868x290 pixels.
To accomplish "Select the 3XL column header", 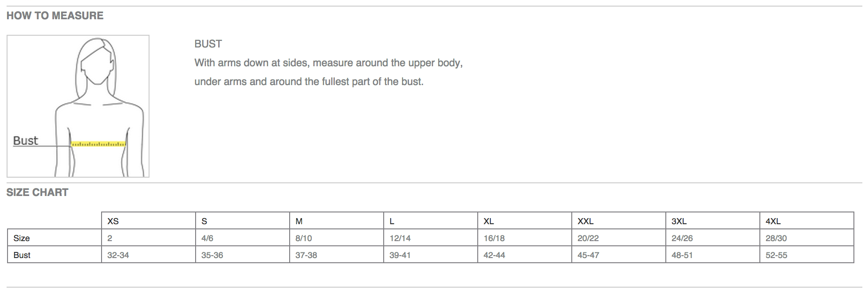I will pos(713,221).
